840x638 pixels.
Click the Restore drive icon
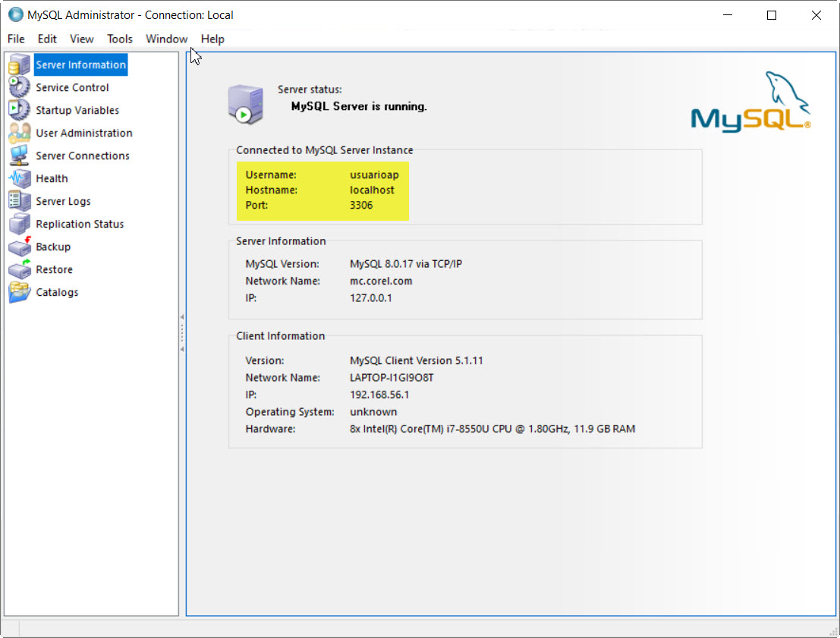(x=19, y=269)
